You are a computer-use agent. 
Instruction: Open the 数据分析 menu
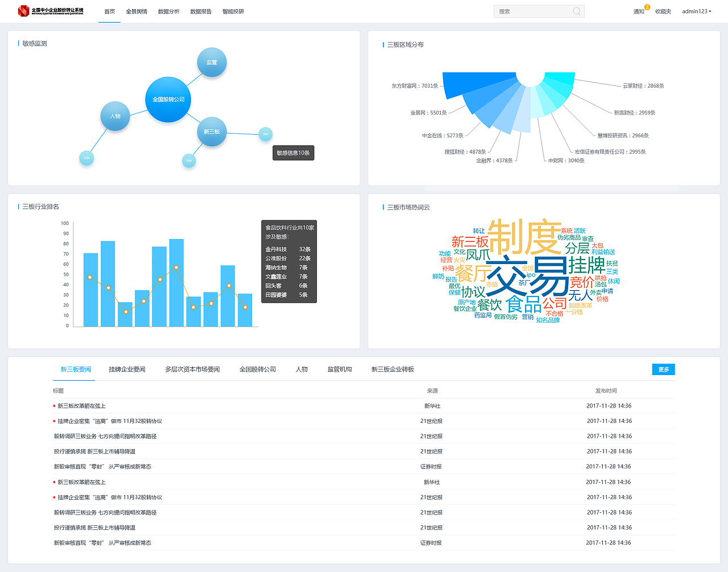pos(169,11)
